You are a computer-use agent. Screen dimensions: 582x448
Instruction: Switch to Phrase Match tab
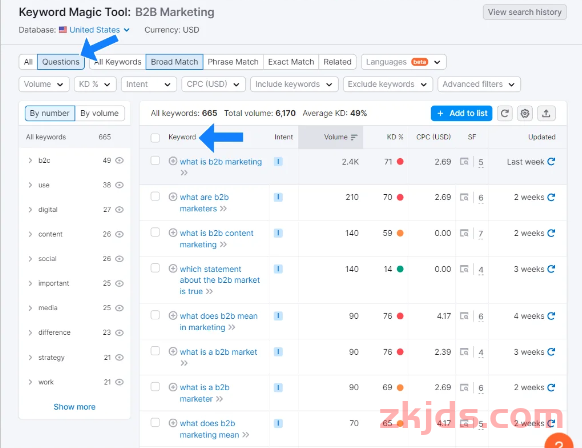tap(233, 62)
